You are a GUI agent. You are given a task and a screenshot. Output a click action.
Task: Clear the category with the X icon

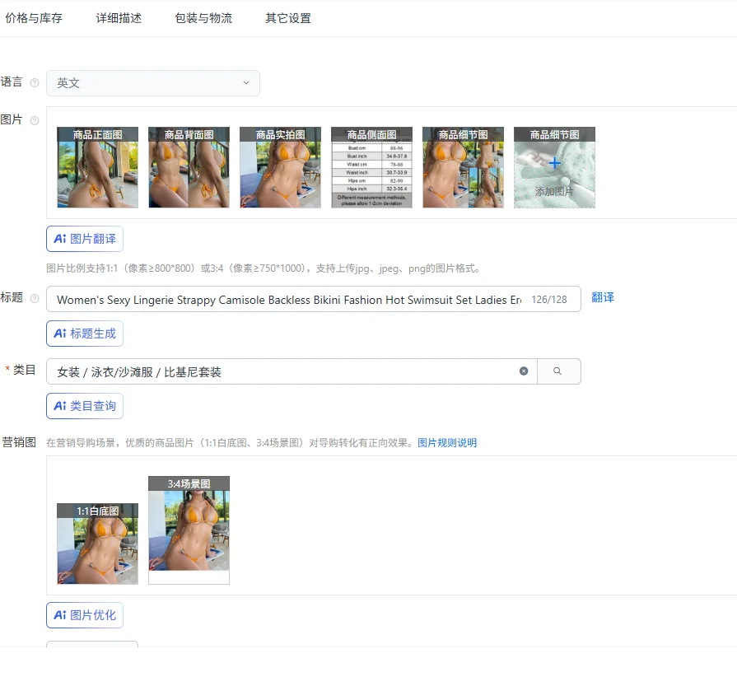[x=524, y=371]
